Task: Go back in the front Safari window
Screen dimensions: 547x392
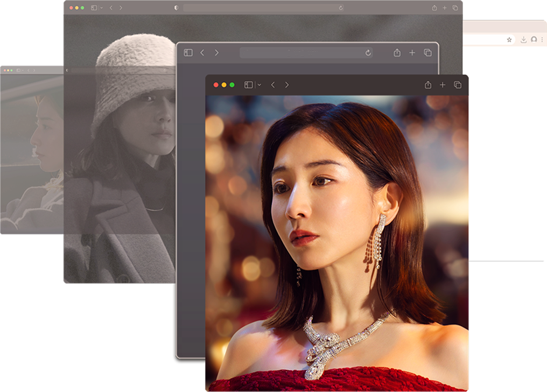Action: point(273,85)
